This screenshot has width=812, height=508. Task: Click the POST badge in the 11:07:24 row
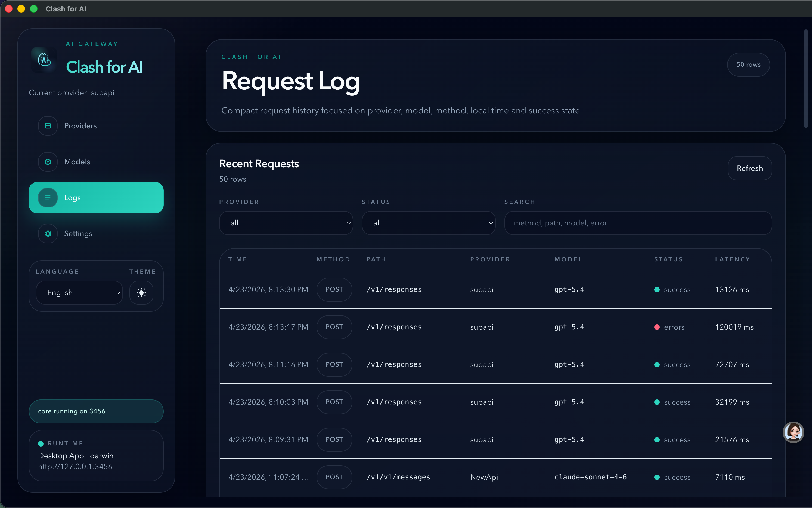pyautogui.click(x=334, y=477)
